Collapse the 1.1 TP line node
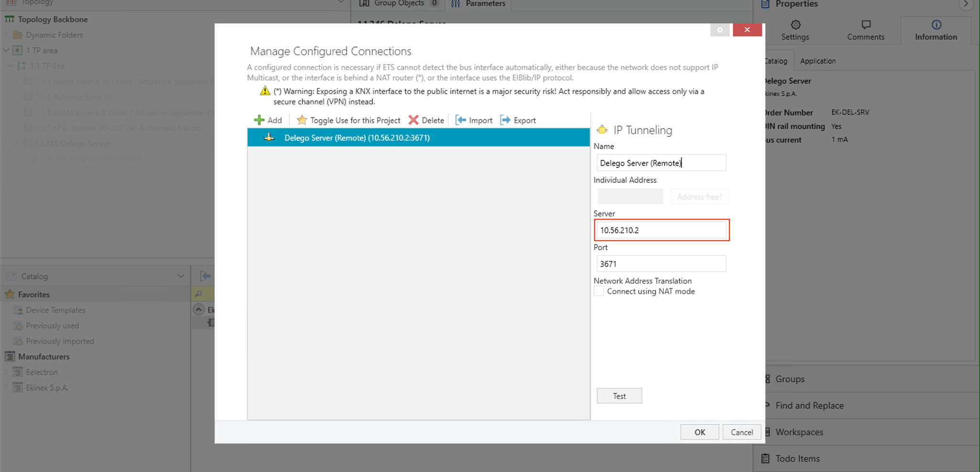Screen dimensions: 980x472 pos(10,66)
